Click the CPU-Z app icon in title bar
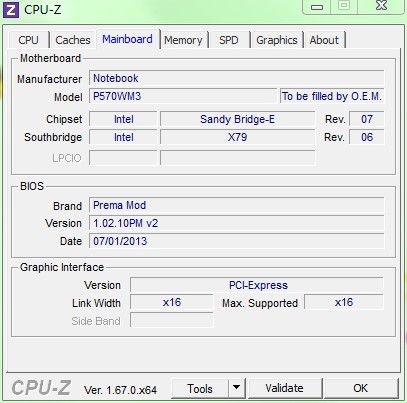Image resolution: width=407 pixels, height=403 pixels. (11, 10)
